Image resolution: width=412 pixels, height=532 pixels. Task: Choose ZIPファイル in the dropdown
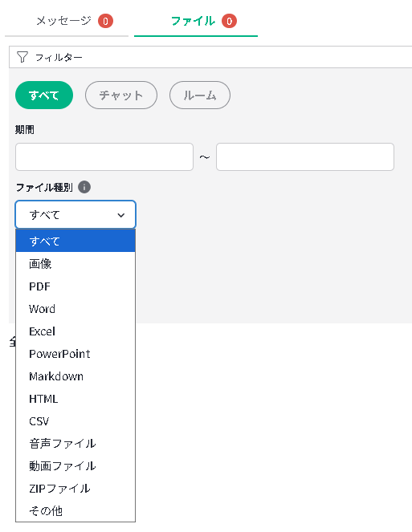click(75, 489)
